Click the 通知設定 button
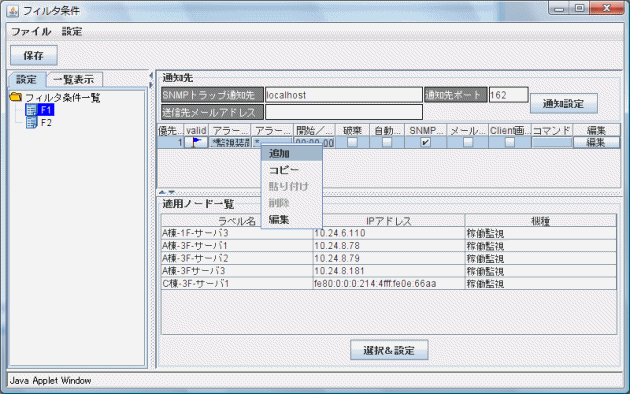Viewport: 630px width, 394px height. coord(564,104)
